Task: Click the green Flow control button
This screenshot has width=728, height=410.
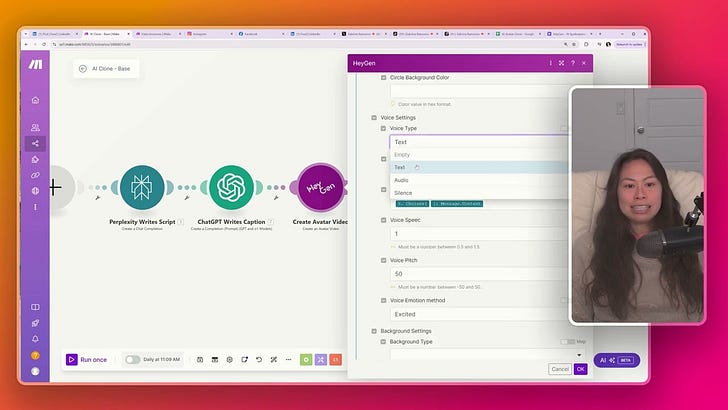Action: 306,359
